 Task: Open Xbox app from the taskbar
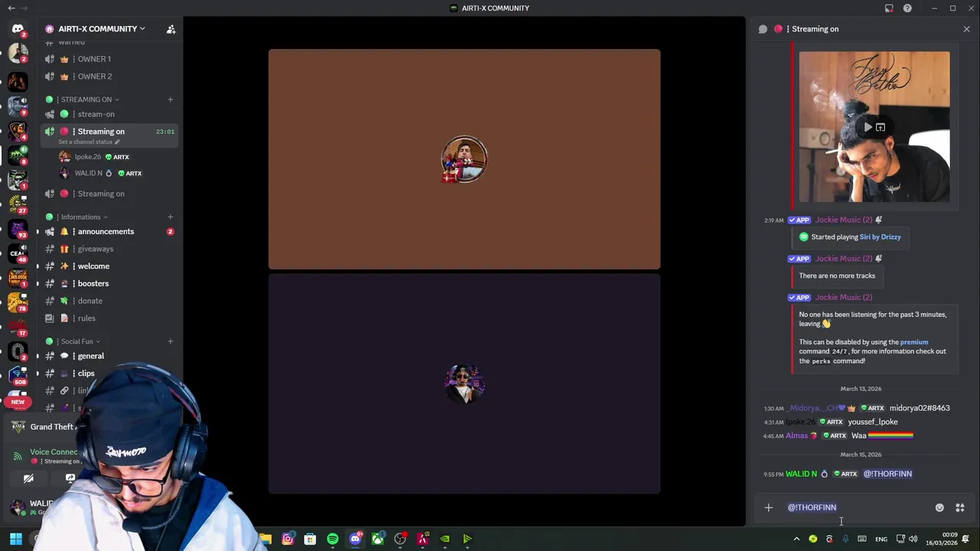377,539
